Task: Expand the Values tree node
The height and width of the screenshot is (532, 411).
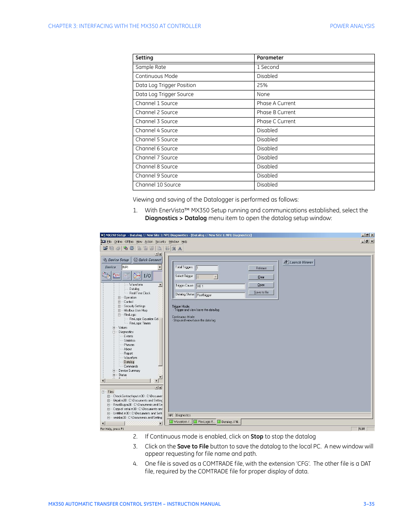Action: 114,328
